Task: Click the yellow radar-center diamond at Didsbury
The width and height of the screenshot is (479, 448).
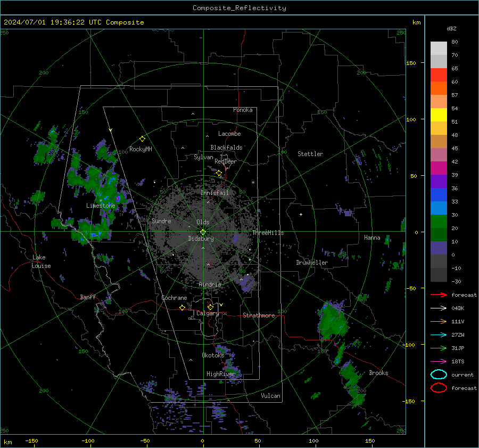Action: [203, 232]
